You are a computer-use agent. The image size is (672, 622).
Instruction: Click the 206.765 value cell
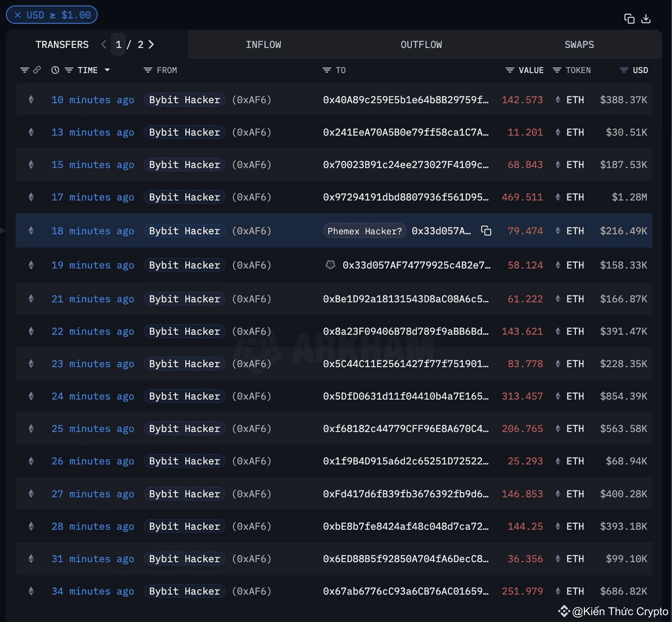click(522, 428)
